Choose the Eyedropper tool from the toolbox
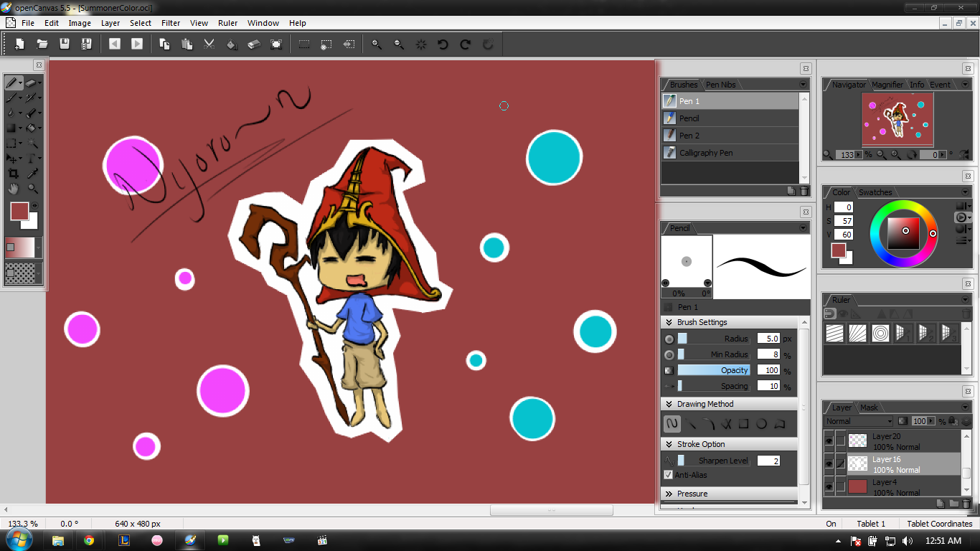Screen dimensions: 980x551 (31, 173)
